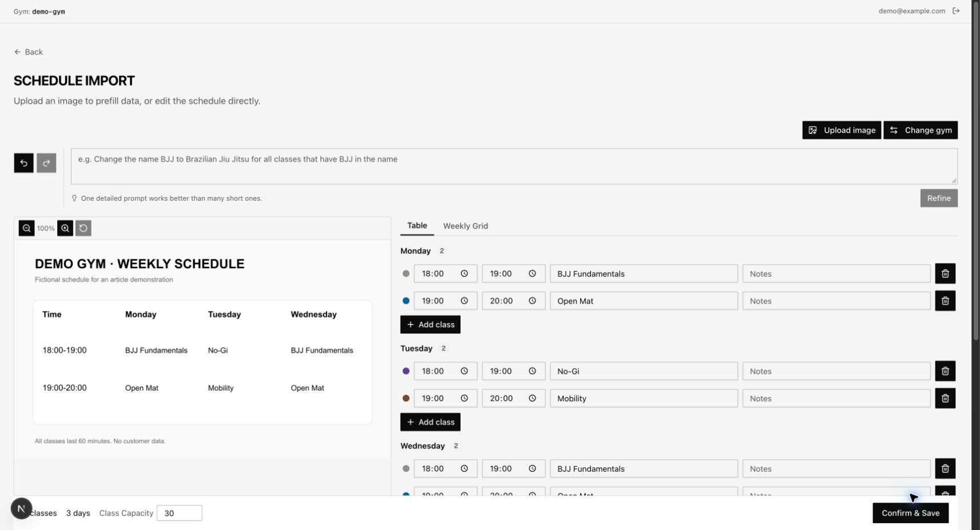980x530 pixels.
Task: Click Notes field for Monday Open Mat
Action: [x=836, y=301]
